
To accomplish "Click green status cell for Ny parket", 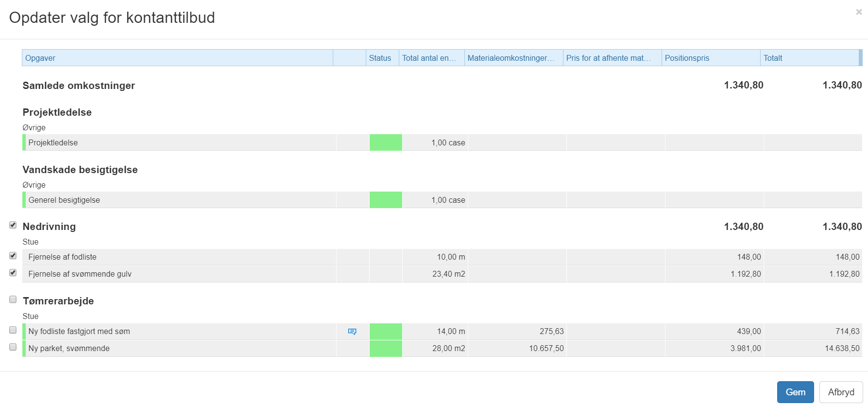I will click(386, 349).
